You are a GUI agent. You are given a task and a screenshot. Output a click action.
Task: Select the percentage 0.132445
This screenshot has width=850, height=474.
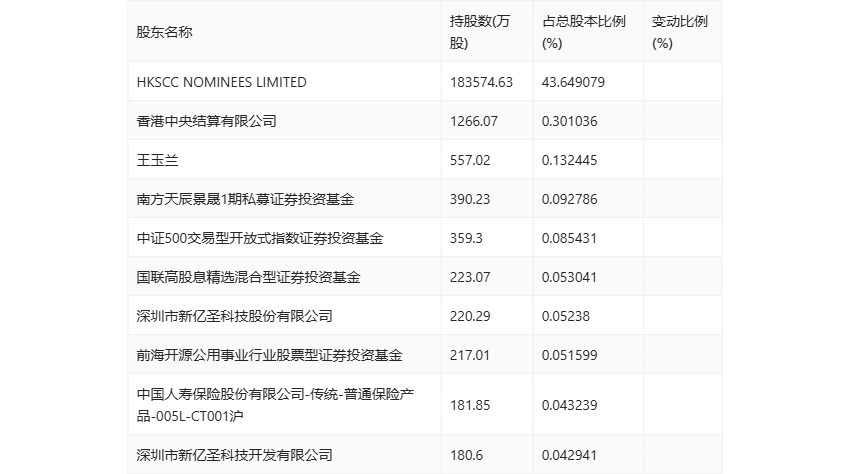(x=569, y=160)
